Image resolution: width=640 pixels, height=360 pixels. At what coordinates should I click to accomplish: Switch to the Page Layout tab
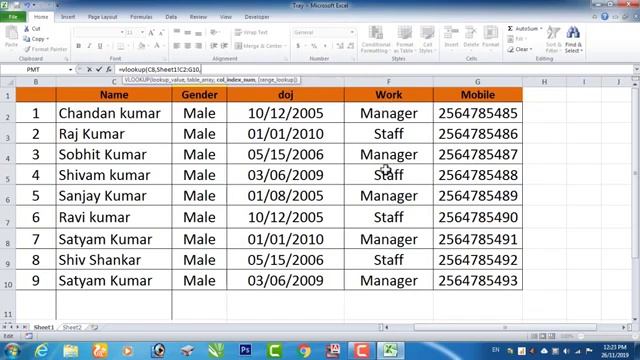102,17
